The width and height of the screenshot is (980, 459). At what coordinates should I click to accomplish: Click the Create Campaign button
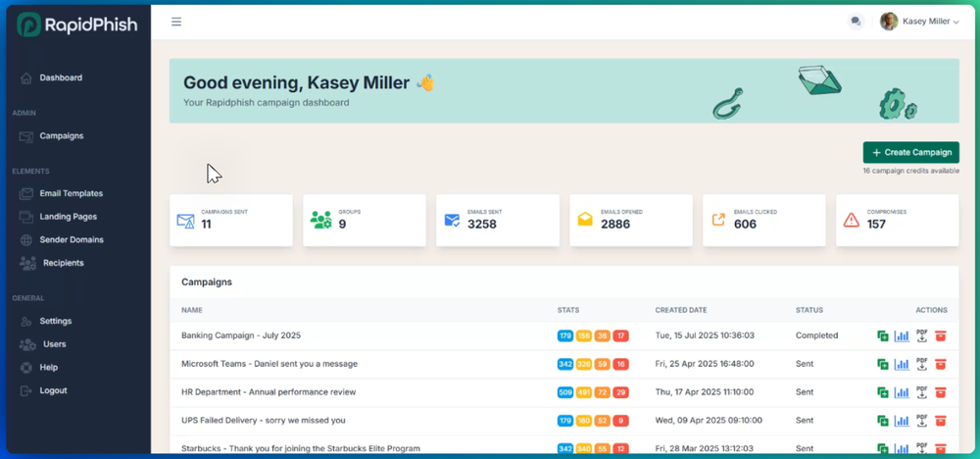pos(910,153)
